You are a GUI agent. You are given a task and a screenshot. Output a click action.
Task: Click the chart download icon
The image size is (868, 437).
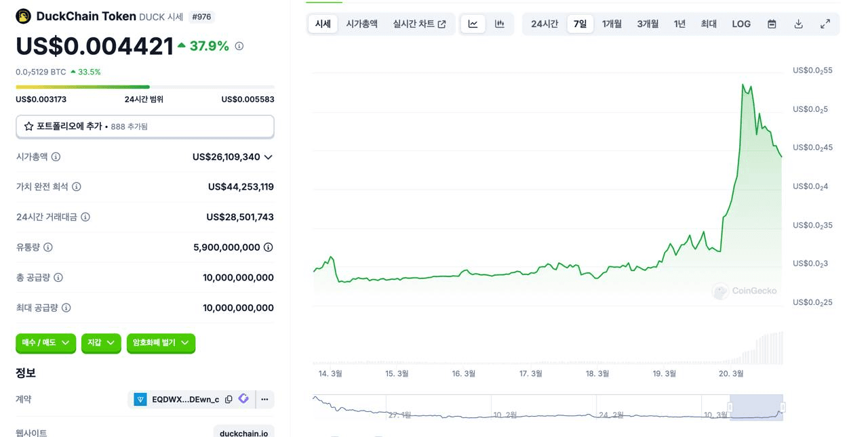tap(798, 24)
